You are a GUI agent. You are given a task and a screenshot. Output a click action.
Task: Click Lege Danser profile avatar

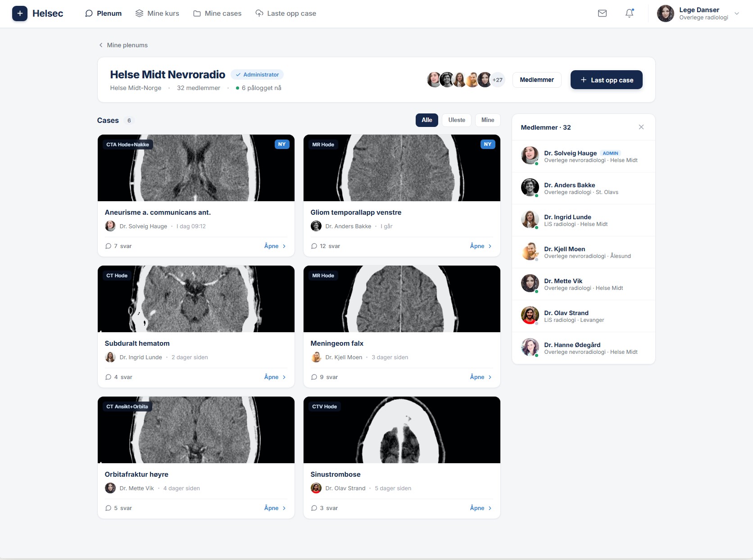(x=666, y=14)
